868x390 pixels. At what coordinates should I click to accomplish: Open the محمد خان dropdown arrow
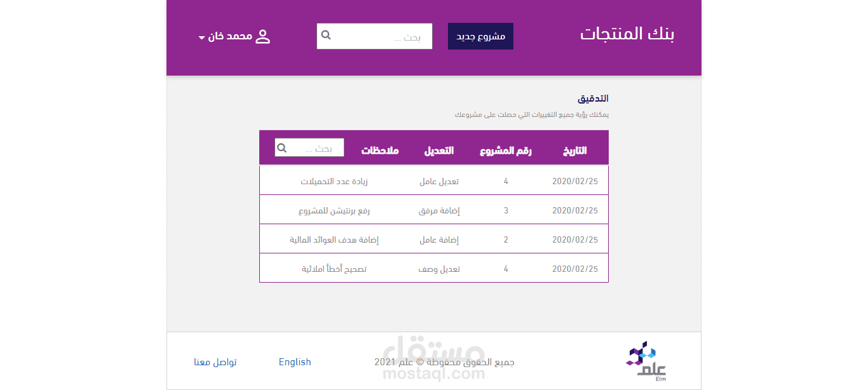pyautogui.click(x=201, y=38)
